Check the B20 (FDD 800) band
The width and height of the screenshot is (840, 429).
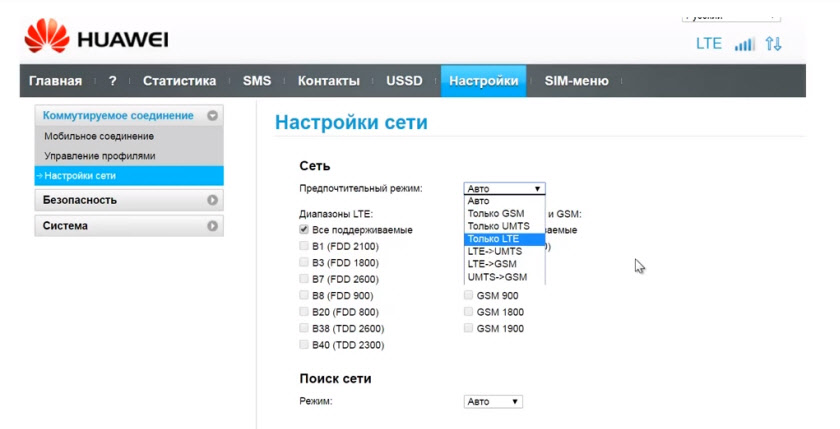point(304,312)
